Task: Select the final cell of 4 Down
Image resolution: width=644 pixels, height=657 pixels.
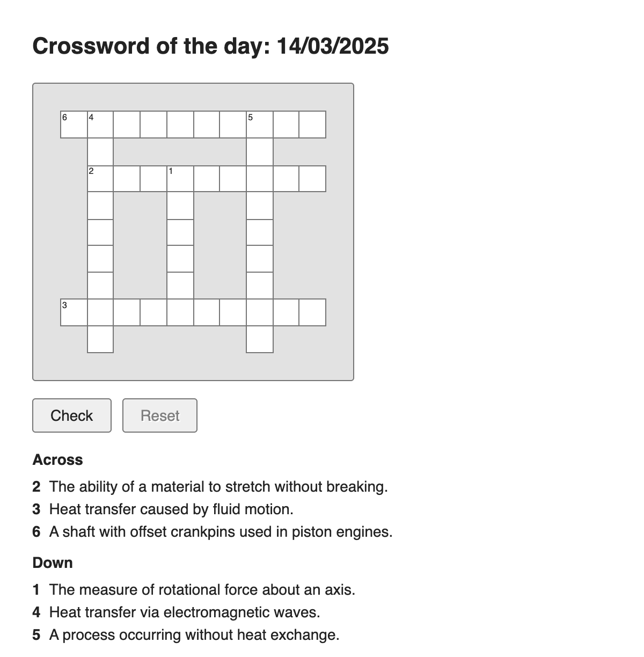Action: pos(100,339)
